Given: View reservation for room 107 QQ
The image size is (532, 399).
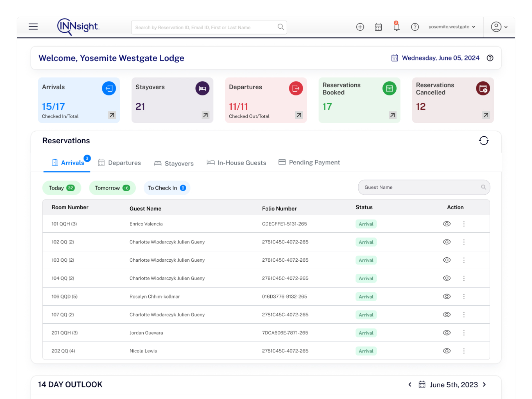Looking at the screenshot, I should [447, 315].
